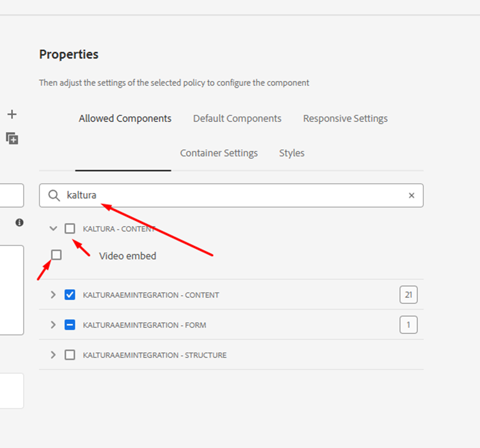The height and width of the screenshot is (448, 480).
Task: Click the search magnifier icon
Action: (x=54, y=195)
